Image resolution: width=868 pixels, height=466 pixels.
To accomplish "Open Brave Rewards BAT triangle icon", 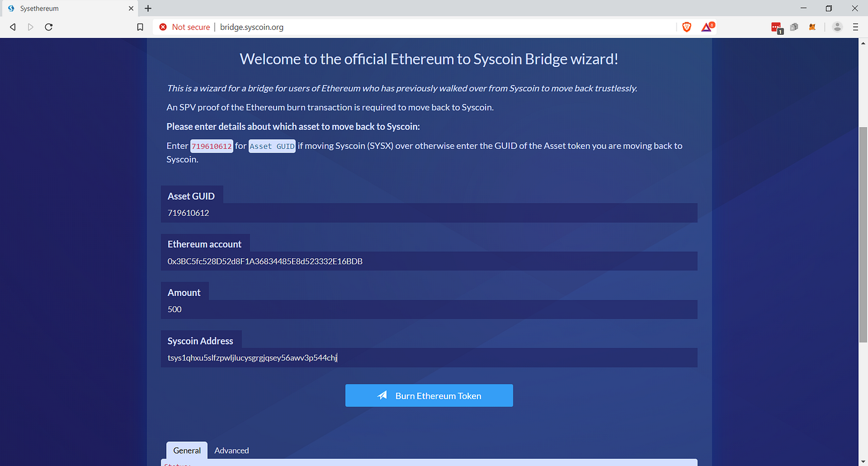I will (707, 27).
